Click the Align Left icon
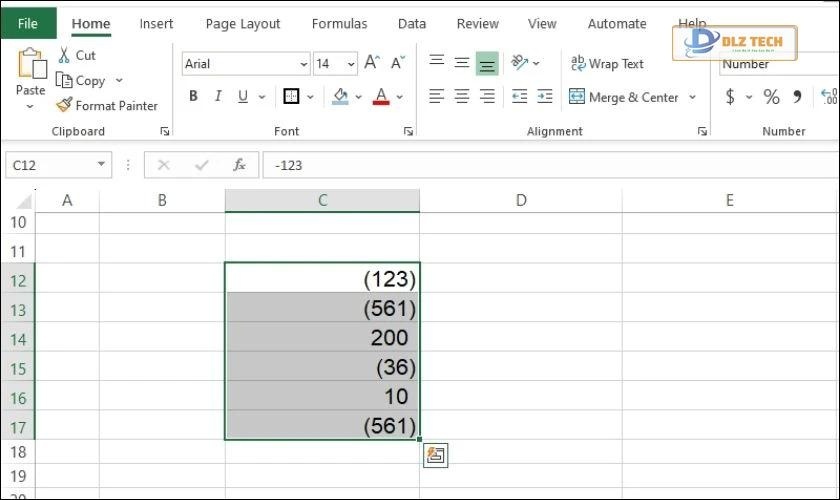The width and height of the screenshot is (840, 500). point(437,97)
